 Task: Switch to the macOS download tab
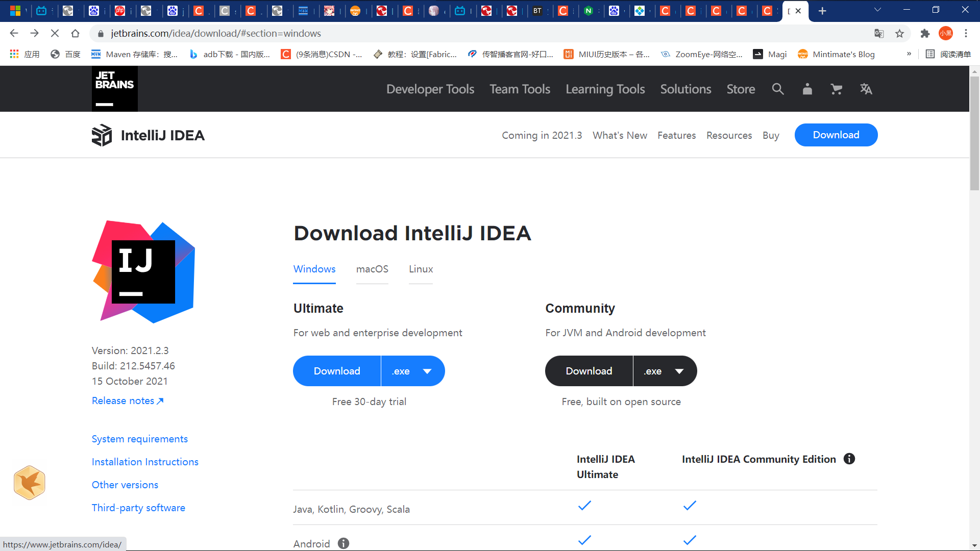click(372, 269)
